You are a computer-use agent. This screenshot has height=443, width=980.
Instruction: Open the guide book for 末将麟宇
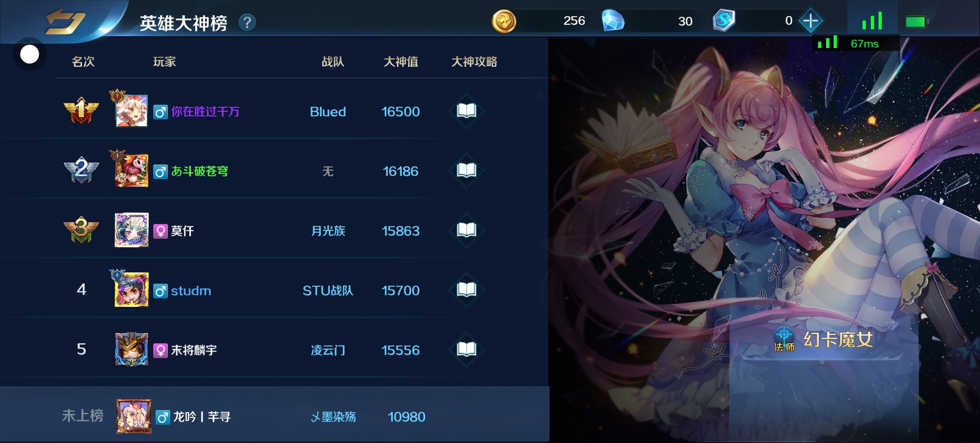[x=466, y=349]
